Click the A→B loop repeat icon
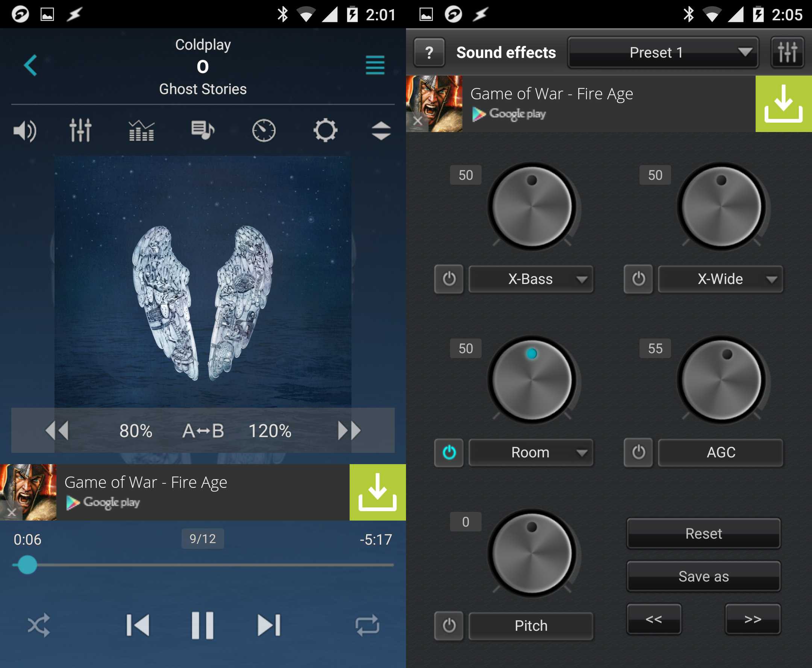The height and width of the screenshot is (668, 812). pyautogui.click(x=202, y=431)
